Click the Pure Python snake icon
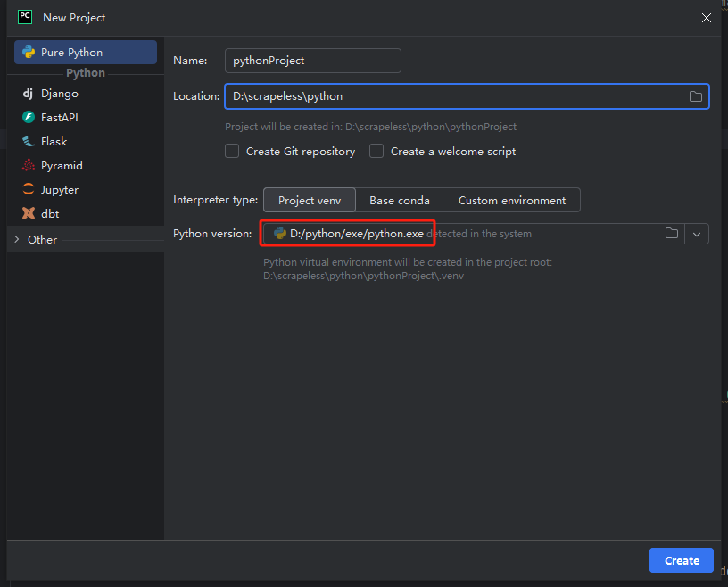The height and width of the screenshot is (587, 728). click(29, 52)
